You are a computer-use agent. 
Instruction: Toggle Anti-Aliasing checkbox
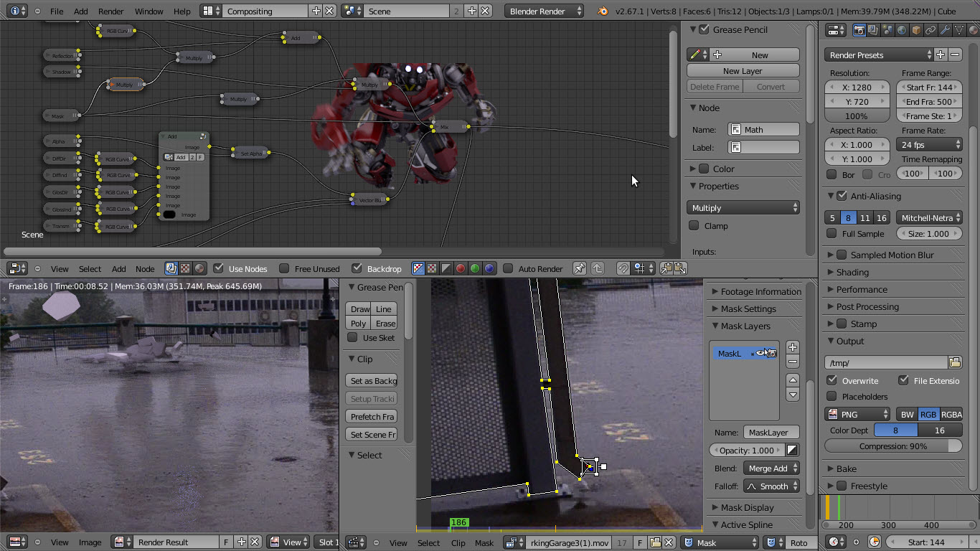pyautogui.click(x=842, y=196)
